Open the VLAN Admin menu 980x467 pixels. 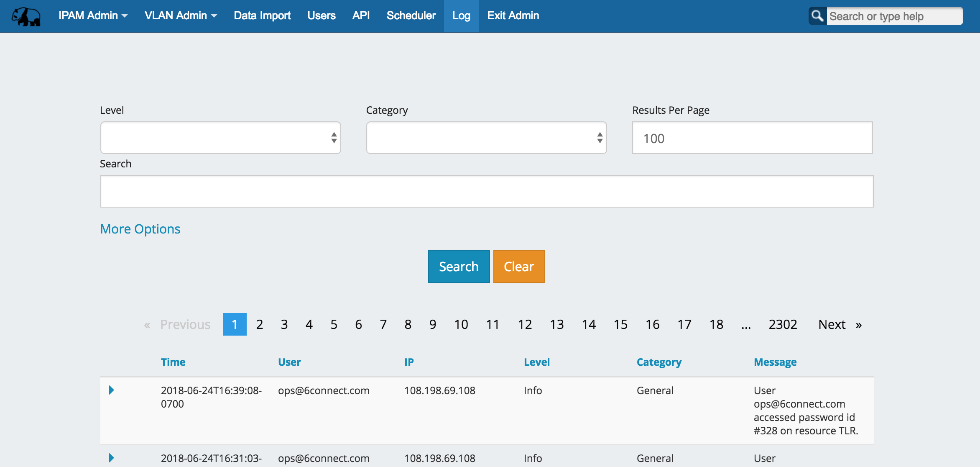click(x=181, y=16)
